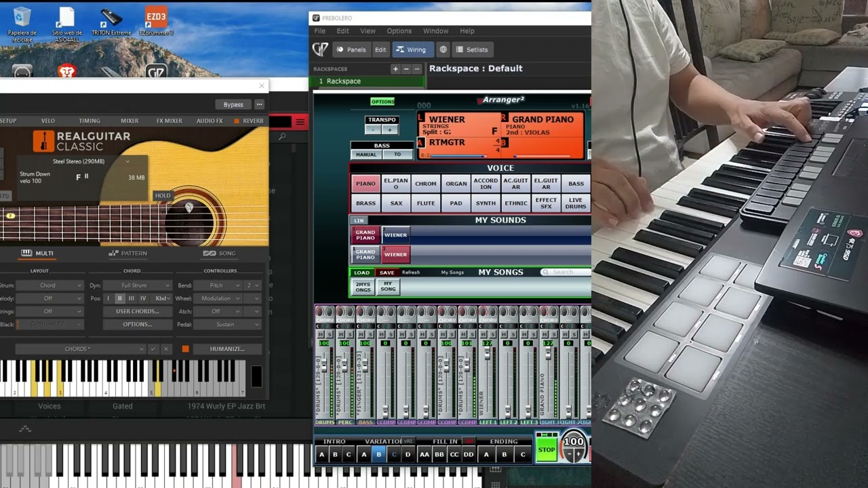Viewport: 868px width, 488px height.
Task: Click the green OPTIONS button in Arranger
Action: (x=382, y=102)
